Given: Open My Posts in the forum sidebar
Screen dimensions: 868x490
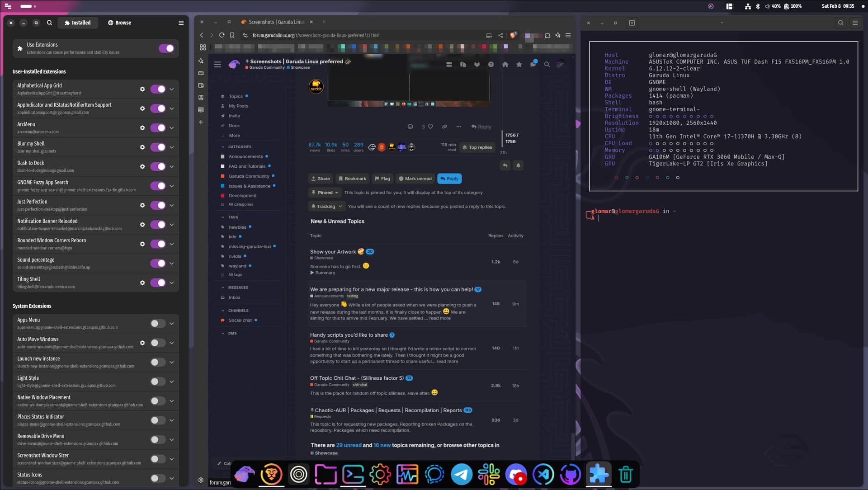Looking at the screenshot, I should coord(238,106).
